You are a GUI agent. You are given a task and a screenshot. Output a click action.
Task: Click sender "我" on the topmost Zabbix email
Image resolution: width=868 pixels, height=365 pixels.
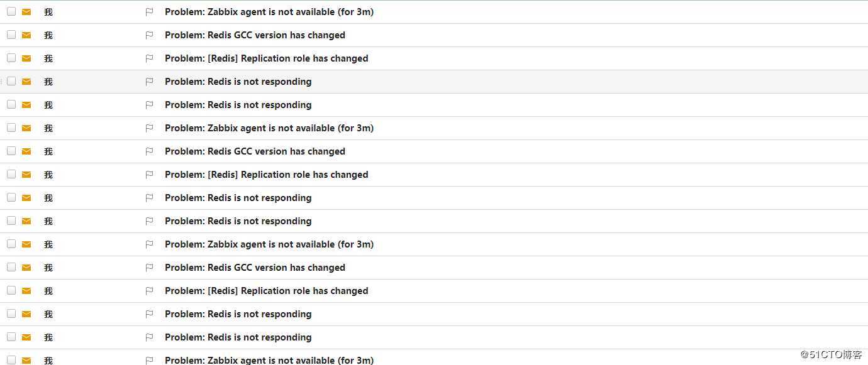[48, 12]
